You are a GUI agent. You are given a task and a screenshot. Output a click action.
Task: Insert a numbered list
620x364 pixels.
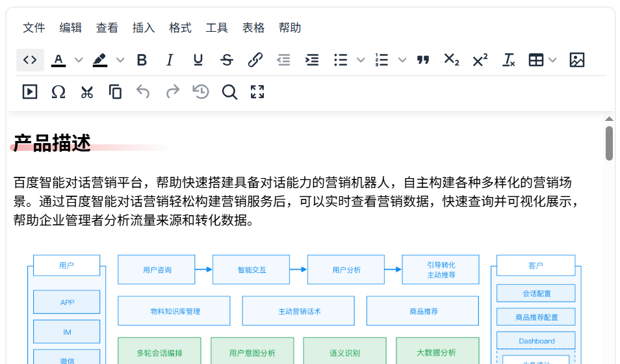382,60
